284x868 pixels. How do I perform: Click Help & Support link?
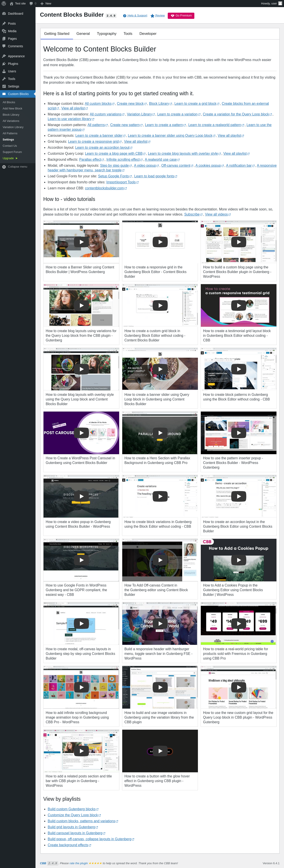135,16
